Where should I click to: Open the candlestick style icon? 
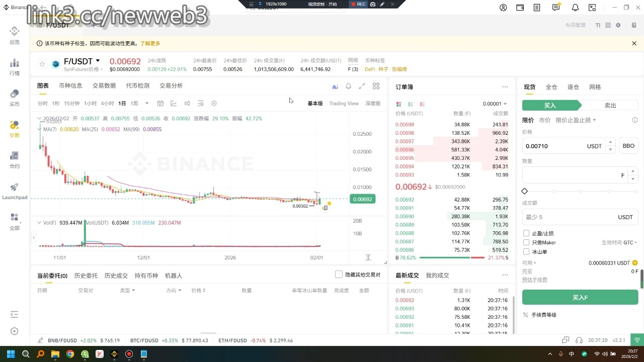point(187,104)
